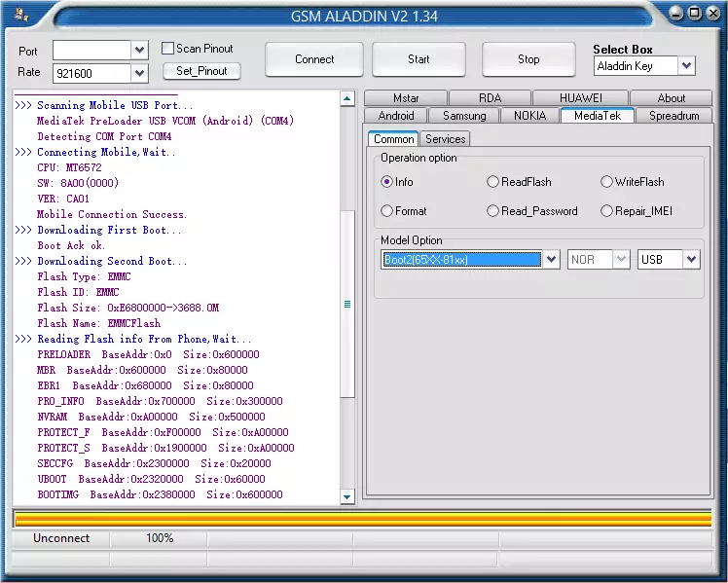Click log line 'Flash Name: EMMCFlash'
The height and width of the screenshot is (583, 728).
[99, 323]
